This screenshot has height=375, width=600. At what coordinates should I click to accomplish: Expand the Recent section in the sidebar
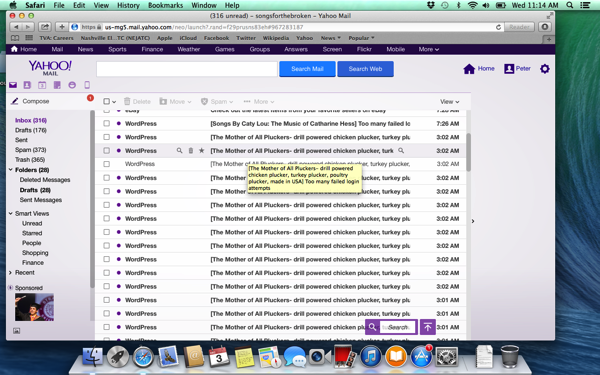point(10,272)
